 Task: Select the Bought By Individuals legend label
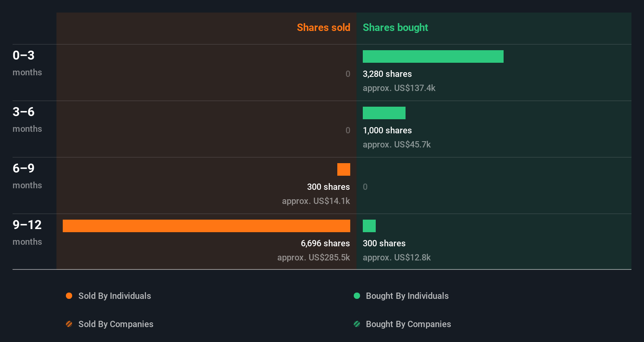407,296
